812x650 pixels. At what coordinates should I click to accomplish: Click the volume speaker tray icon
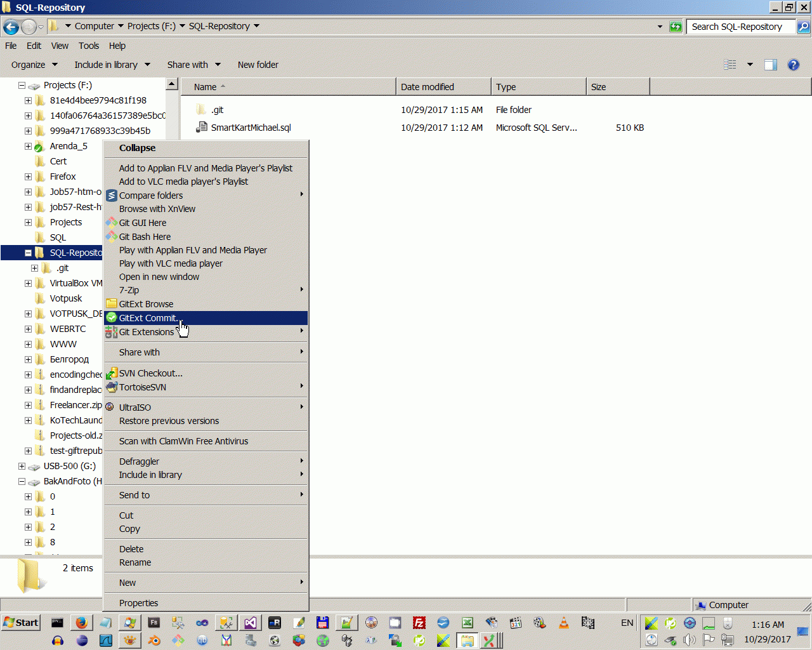[690, 640]
